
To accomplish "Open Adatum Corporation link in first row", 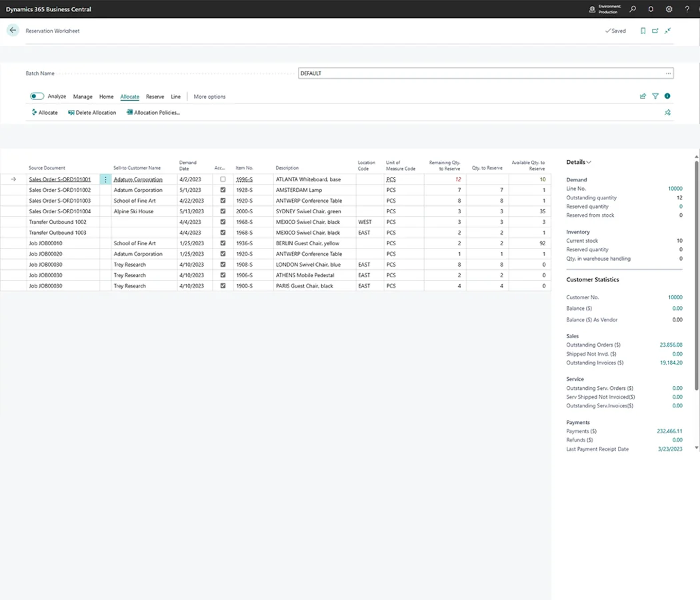I will click(x=138, y=179).
